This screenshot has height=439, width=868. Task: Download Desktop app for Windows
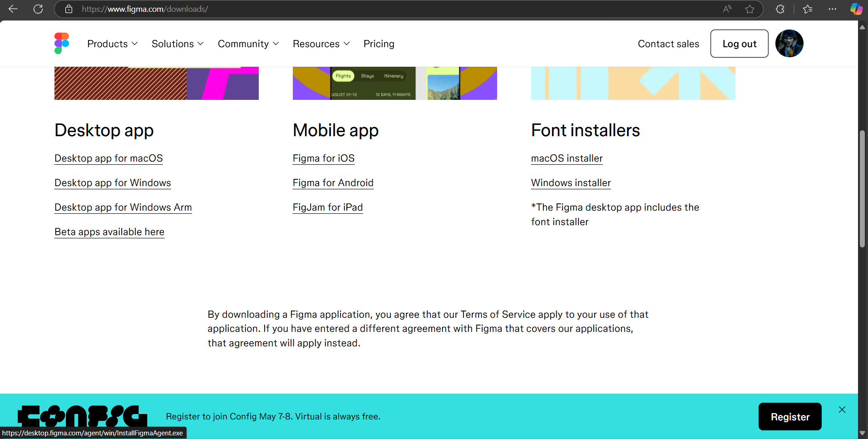(x=113, y=183)
